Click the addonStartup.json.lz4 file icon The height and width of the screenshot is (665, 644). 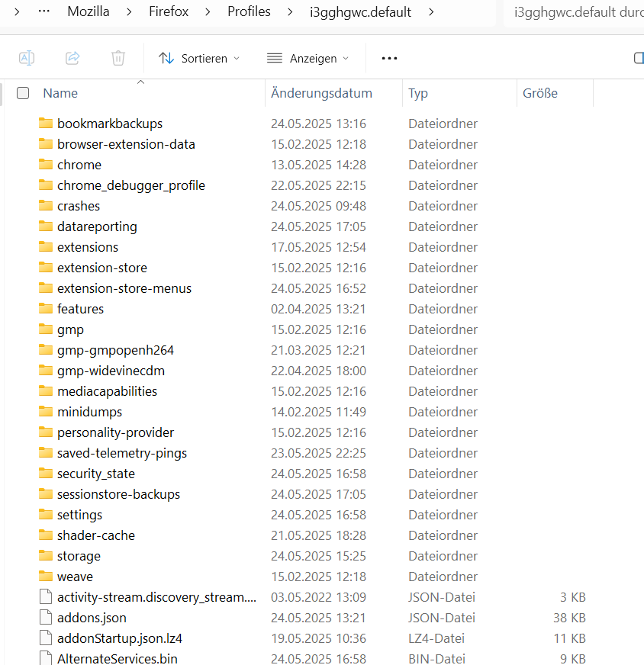[x=46, y=638]
